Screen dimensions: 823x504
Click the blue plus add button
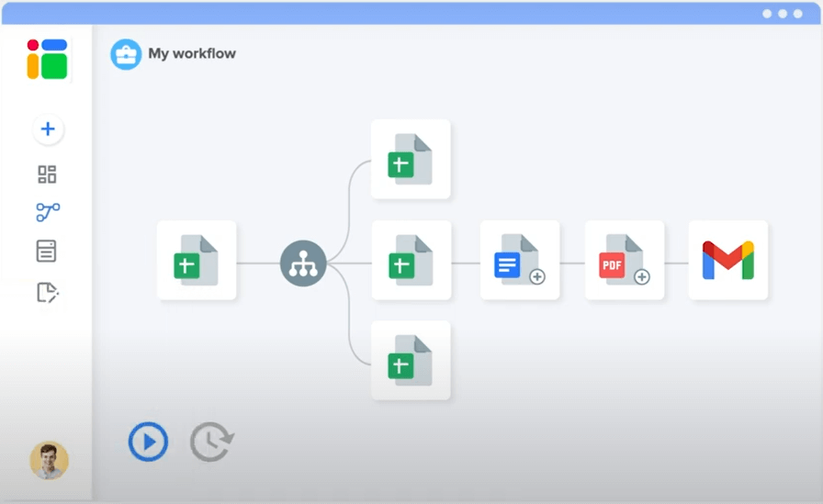click(x=48, y=129)
